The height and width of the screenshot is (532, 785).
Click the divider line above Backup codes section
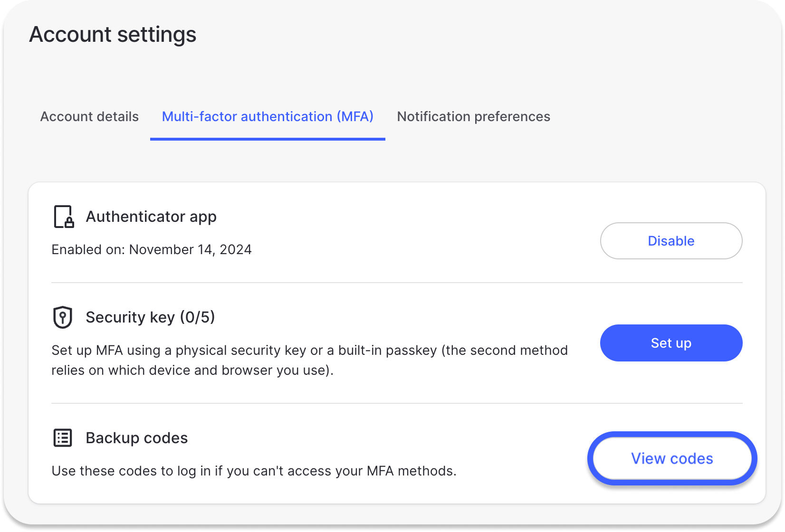[396, 403]
